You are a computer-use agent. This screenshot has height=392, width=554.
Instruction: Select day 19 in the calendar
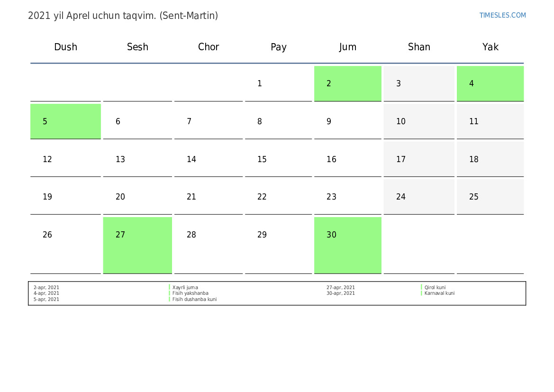65,197
